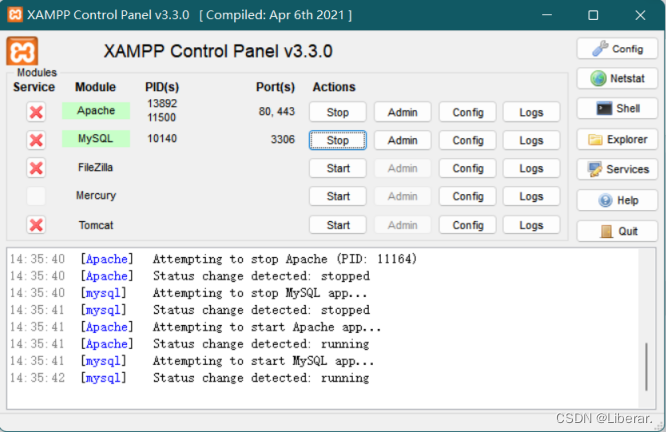Click the 'XAMPP Control Panel v3.3.0' heading
Screen dimensions: 667x433
pyautogui.click(x=218, y=51)
